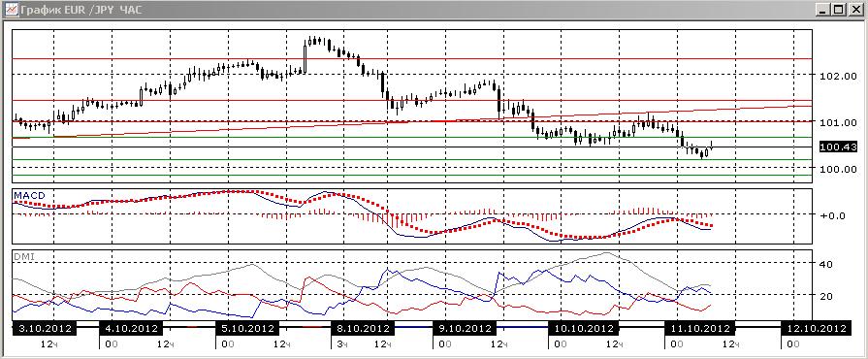Select the MACD indicator label
868x359 pixels.
click(x=30, y=195)
